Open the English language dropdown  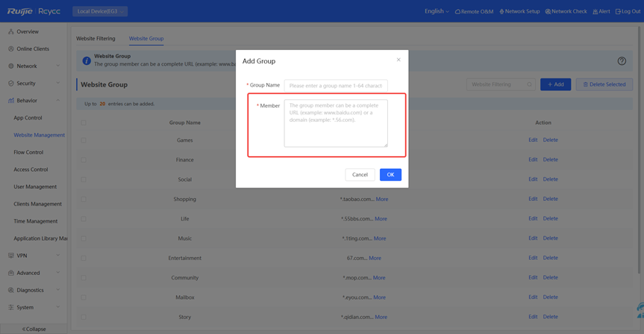tap(437, 11)
